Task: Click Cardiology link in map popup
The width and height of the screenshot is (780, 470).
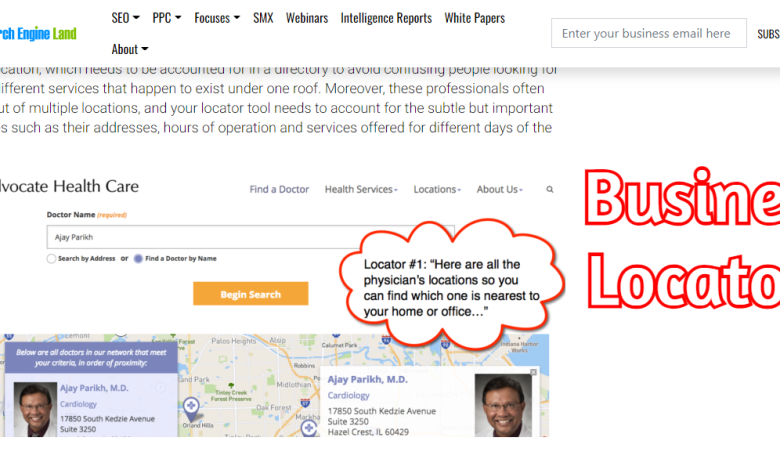Action: [x=348, y=395]
